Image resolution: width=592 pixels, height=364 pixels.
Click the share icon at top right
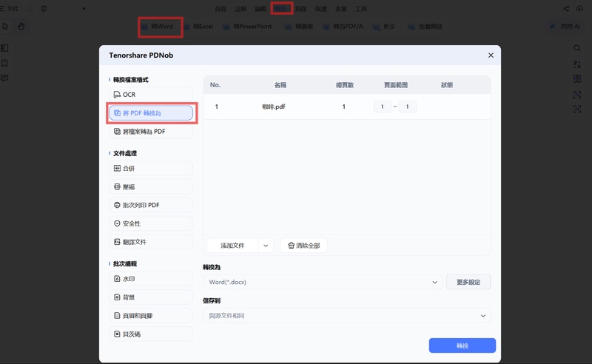(566, 8)
